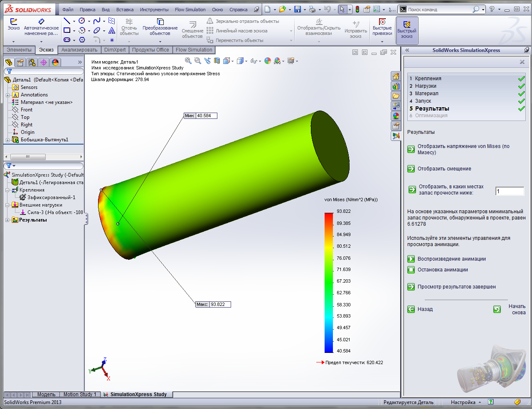
Task: Switch to the Модель bottom tab
Action: point(46,394)
